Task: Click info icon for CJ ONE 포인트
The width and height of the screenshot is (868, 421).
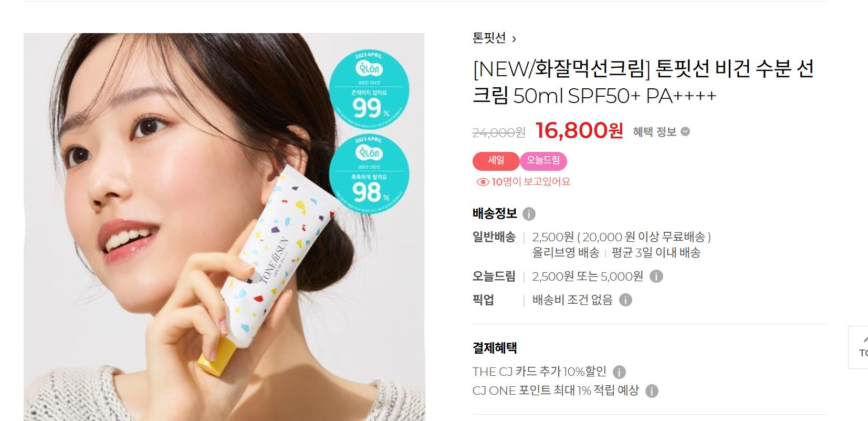Action: (651, 391)
